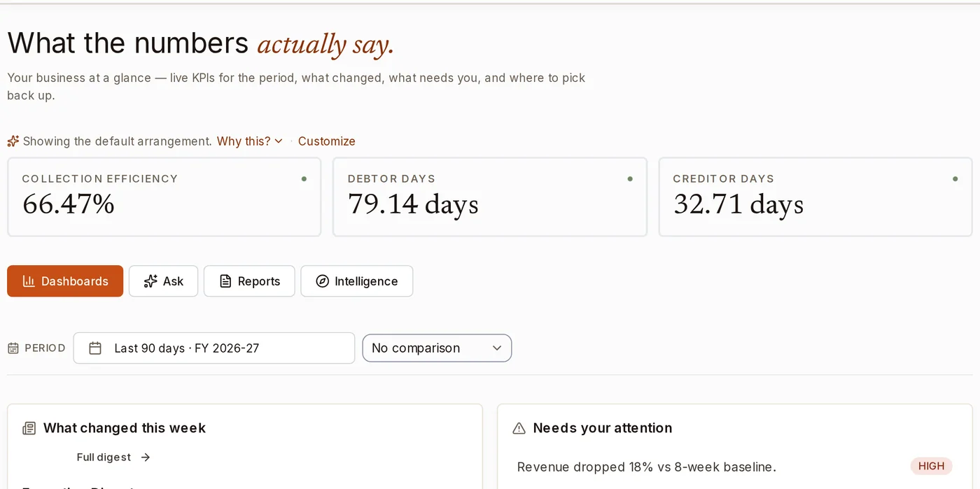980x489 pixels.
Task: Click 'Revenue dropped 18% vs 8-week baseline.' alert
Action: [646, 467]
